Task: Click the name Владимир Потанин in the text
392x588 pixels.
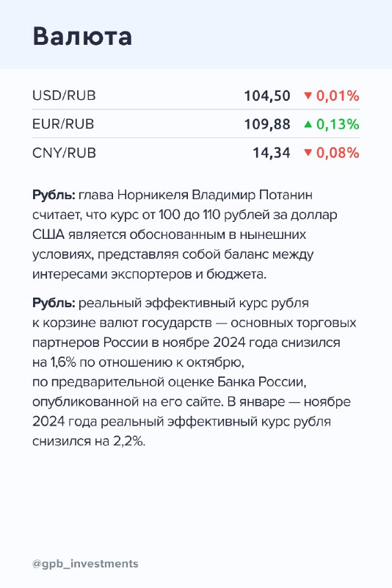Action: [x=252, y=196]
